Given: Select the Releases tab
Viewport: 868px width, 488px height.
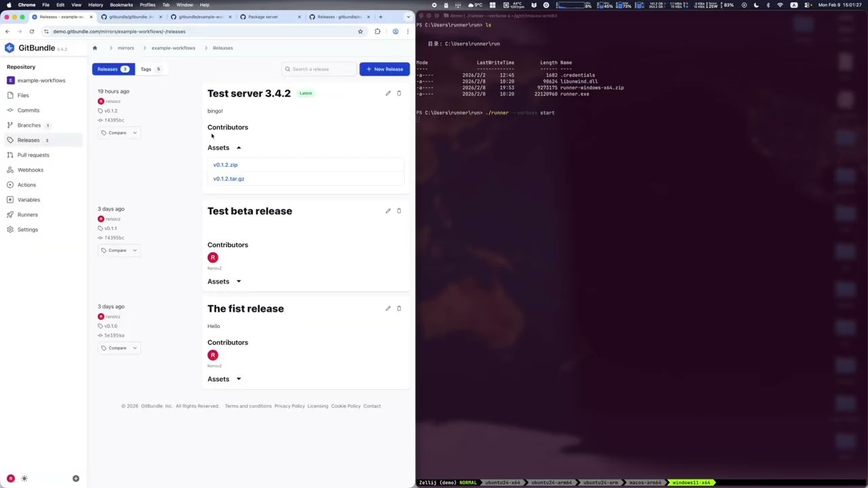Looking at the screenshot, I should click(113, 69).
